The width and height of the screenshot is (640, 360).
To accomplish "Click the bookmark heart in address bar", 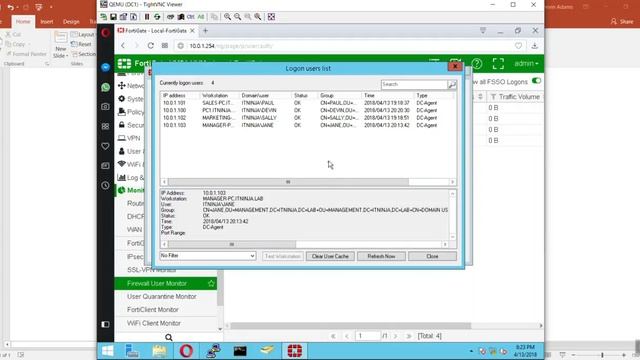I will [518, 46].
